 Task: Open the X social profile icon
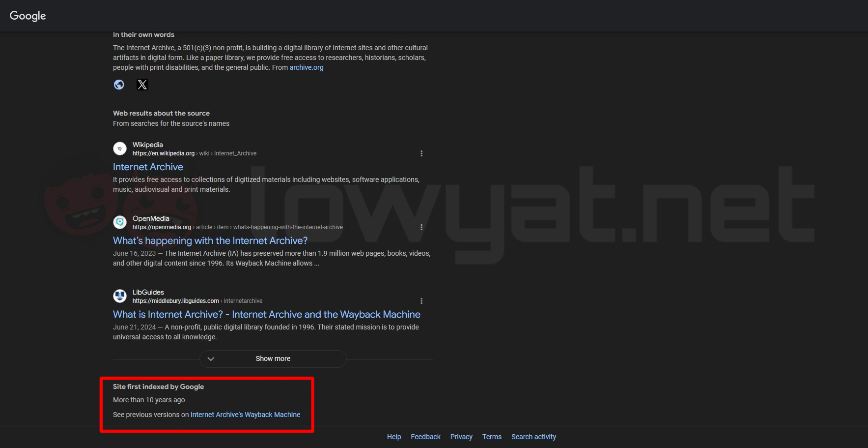click(x=142, y=85)
